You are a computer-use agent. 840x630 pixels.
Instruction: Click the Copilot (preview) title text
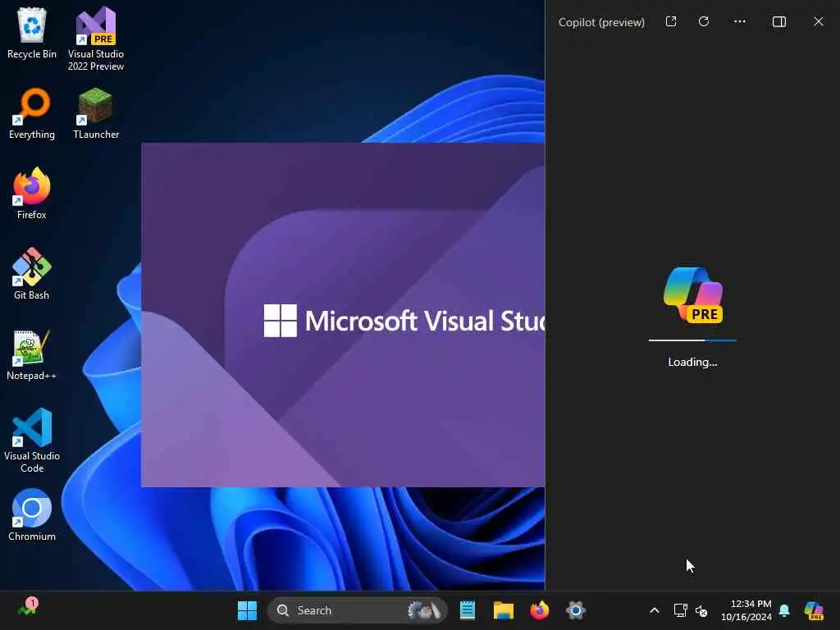(601, 22)
